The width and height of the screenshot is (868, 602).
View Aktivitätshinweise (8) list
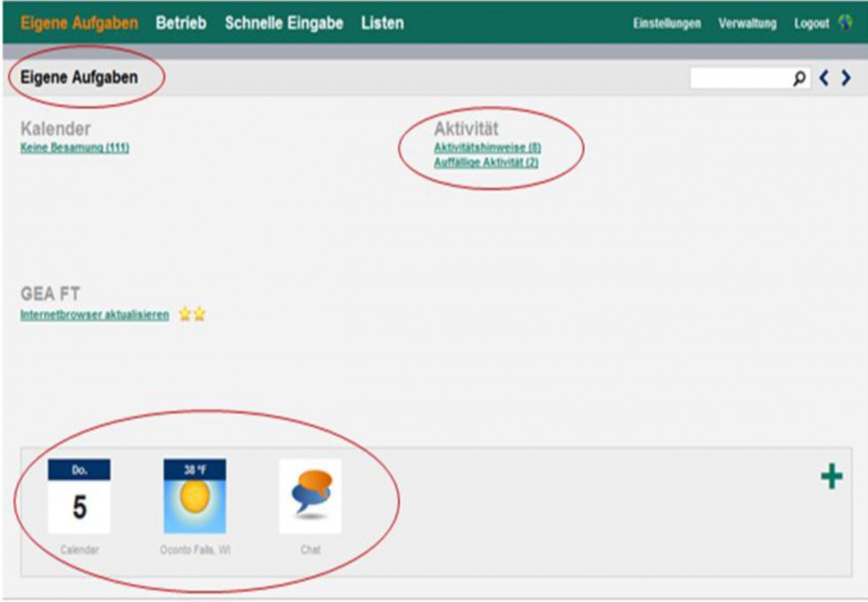click(x=486, y=148)
